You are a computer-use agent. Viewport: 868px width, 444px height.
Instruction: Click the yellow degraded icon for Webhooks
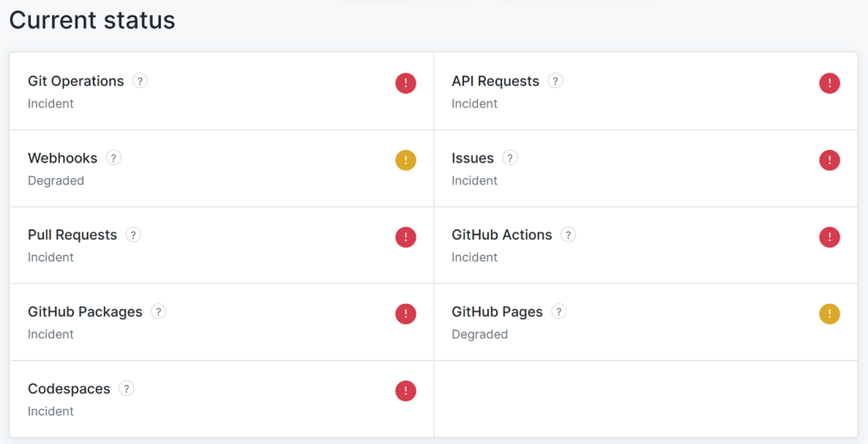pyautogui.click(x=405, y=160)
